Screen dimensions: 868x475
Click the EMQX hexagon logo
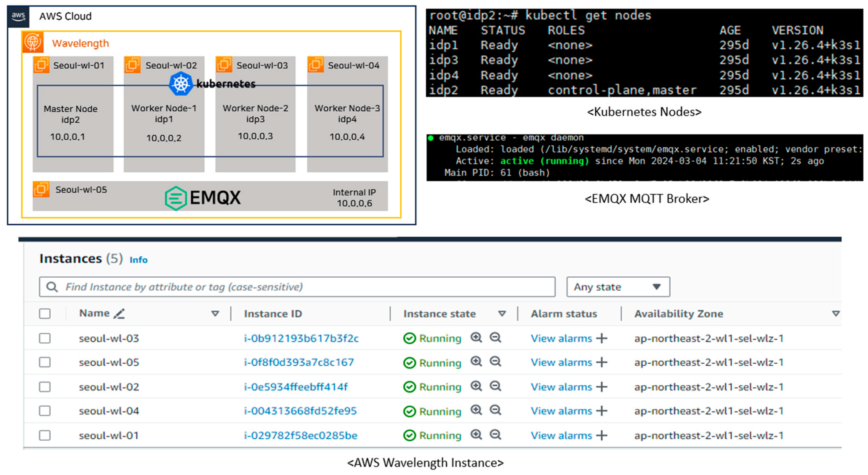coord(176,198)
